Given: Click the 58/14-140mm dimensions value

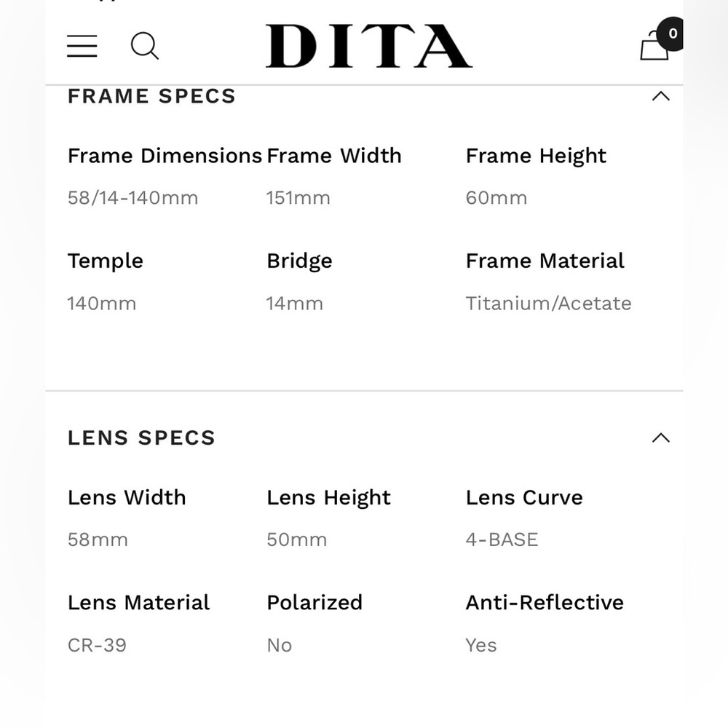Looking at the screenshot, I should [x=132, y=198].
